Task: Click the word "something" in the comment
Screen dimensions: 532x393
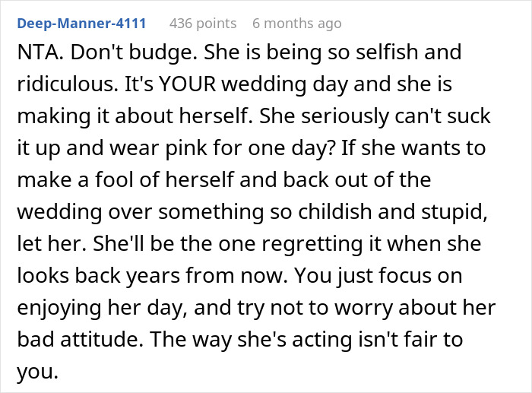Action: (x=211, y=212)
